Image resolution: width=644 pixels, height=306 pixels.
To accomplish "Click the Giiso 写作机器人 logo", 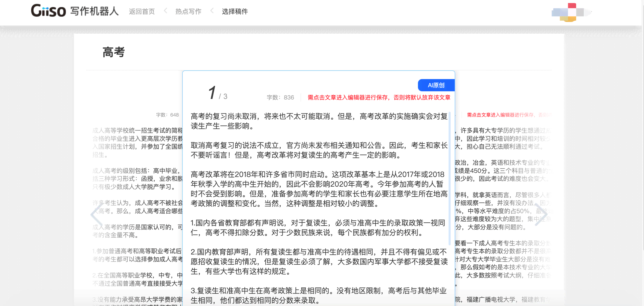I will pyautogui.click(x=75, y=11).
